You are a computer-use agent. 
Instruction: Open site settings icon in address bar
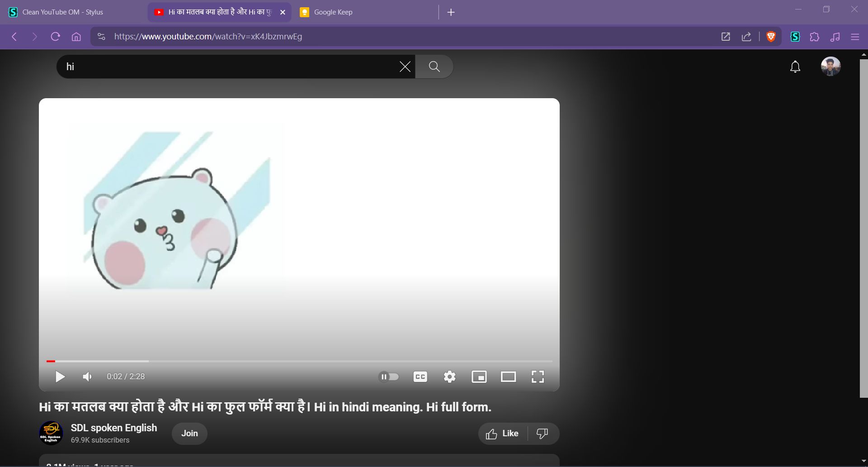pyautogui.click(x=101, y=37)
